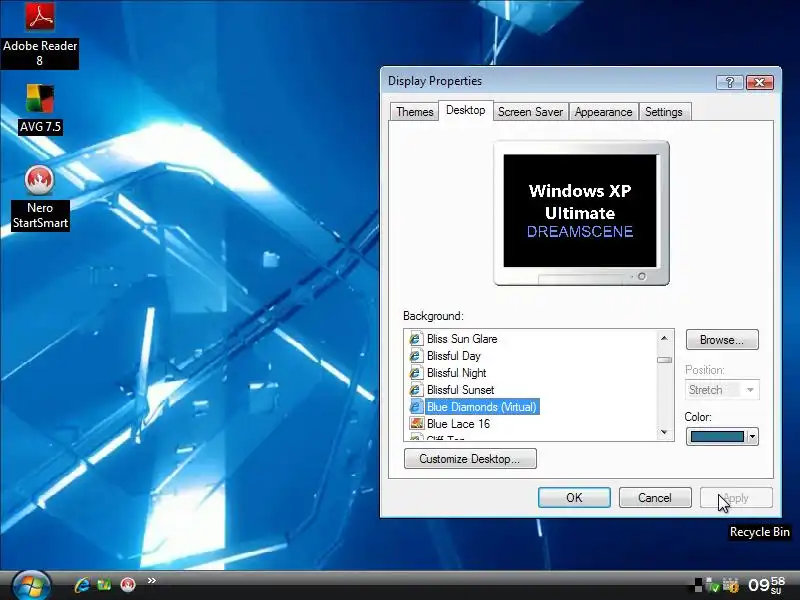800x600 pixels.
Task: Click the calendar warning tray icon
Action: click(x=731, y=586)
